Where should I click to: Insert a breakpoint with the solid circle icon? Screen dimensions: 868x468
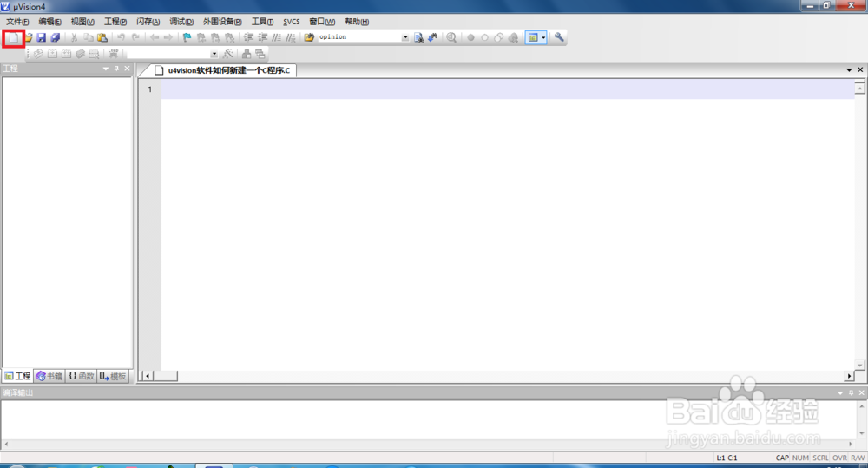[x=470, y=37]
